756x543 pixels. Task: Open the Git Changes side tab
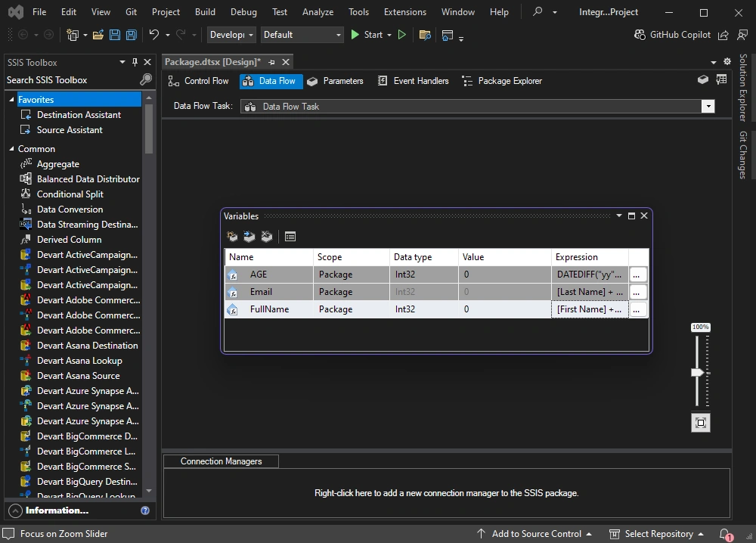coord(743,155)
